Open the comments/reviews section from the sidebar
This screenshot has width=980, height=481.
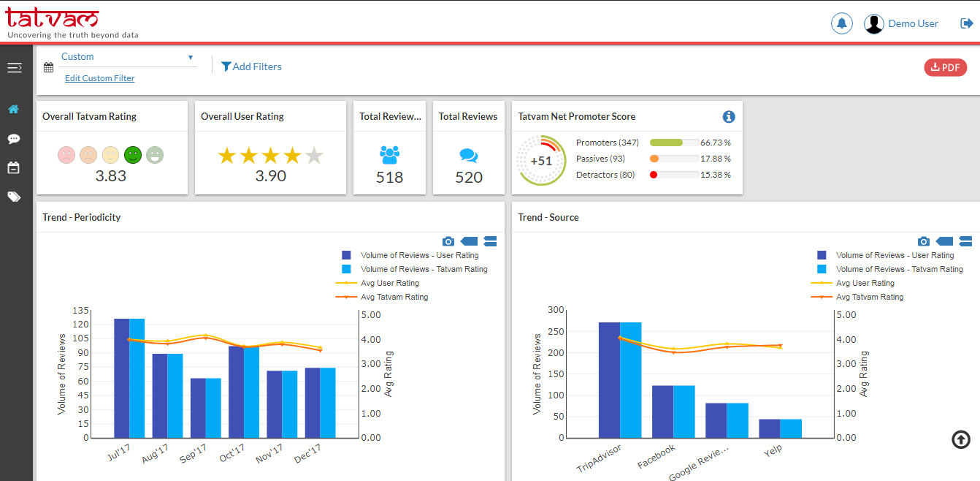pos(14,138)
